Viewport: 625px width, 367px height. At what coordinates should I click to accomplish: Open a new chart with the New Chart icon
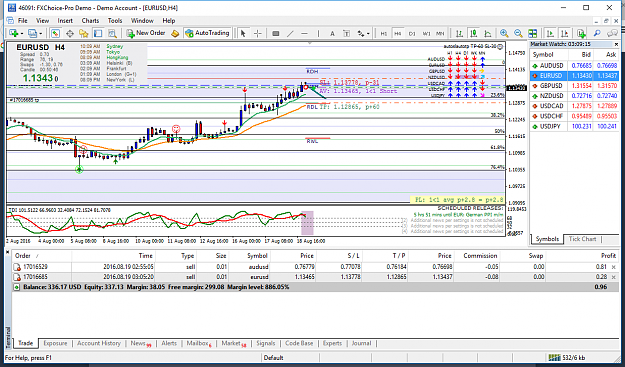click(14, 33)
